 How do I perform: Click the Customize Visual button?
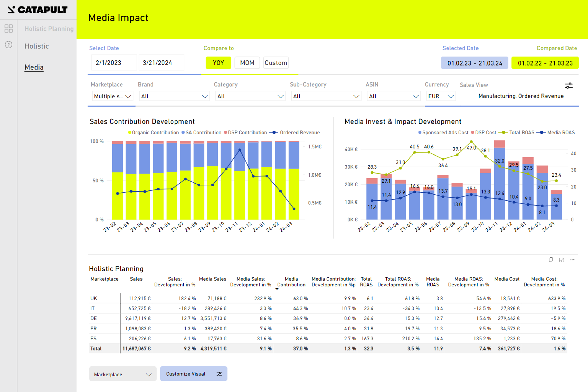[x=186, y=374]
